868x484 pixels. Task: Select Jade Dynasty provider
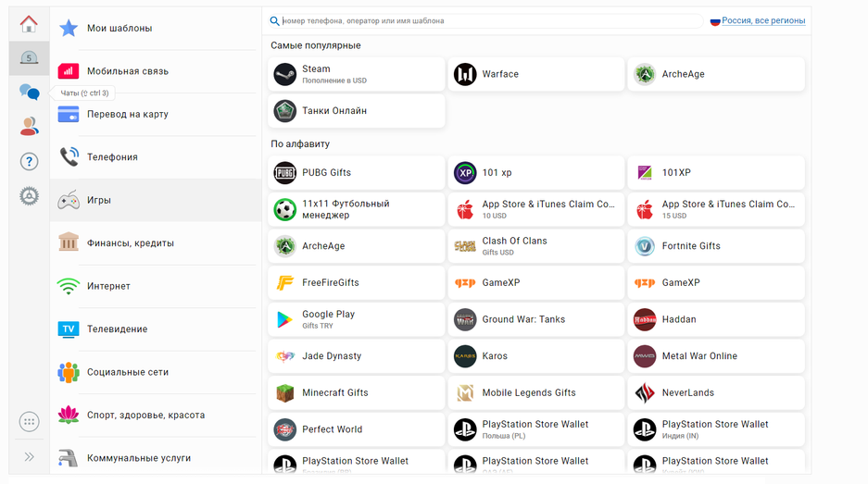(357, 356)
